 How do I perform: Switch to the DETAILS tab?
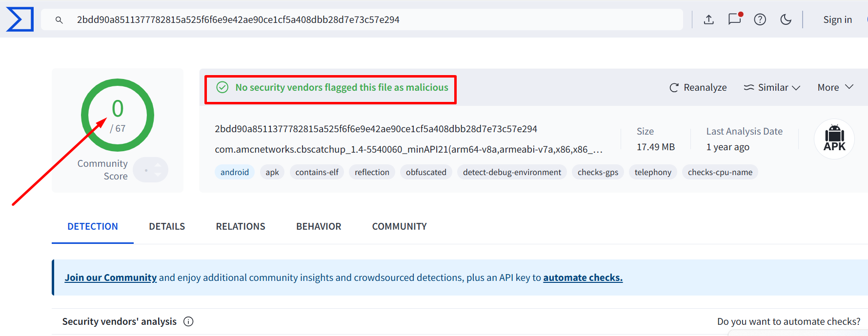167,226
